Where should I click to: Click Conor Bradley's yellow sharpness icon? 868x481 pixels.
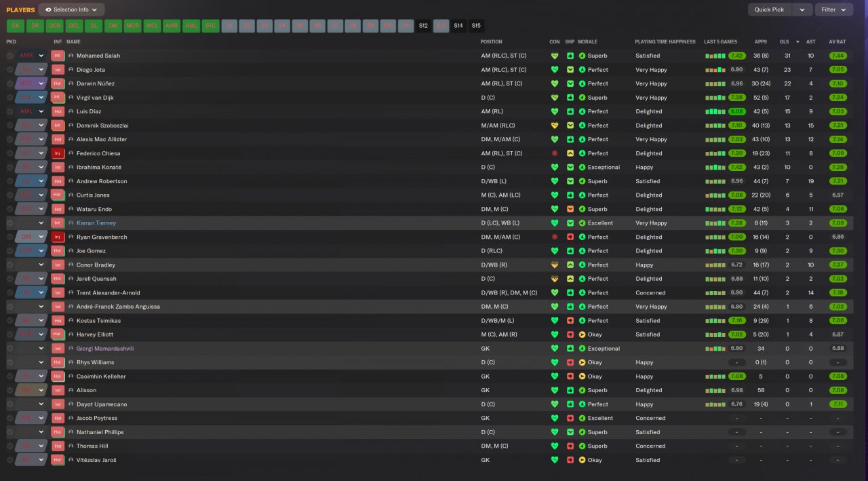coord(570,265)
